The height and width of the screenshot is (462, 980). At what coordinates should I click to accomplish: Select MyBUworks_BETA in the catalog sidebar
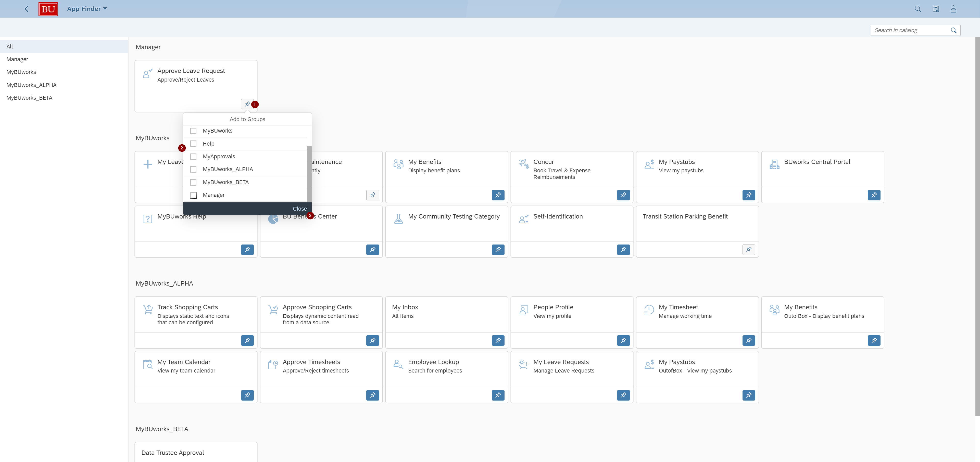(64, 98)
